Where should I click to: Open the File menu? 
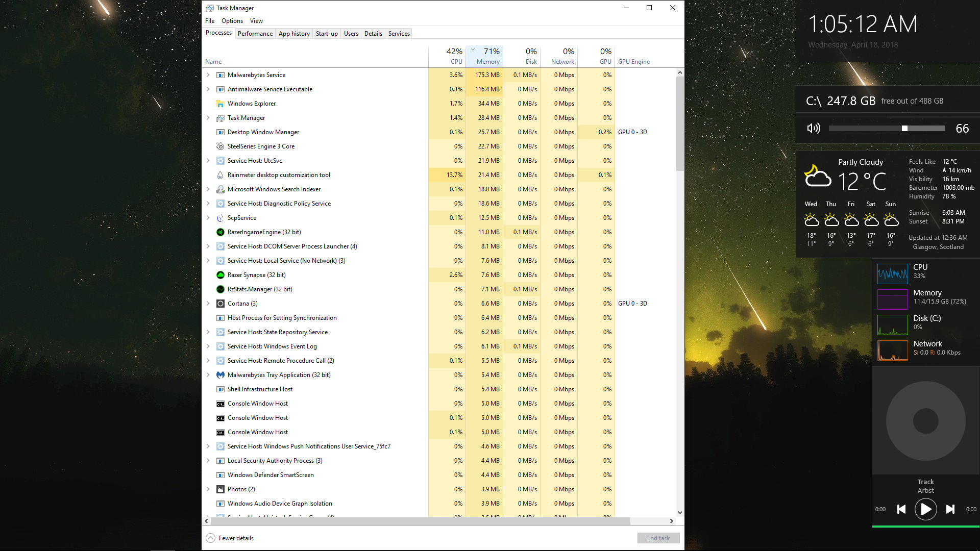[210, 21]
